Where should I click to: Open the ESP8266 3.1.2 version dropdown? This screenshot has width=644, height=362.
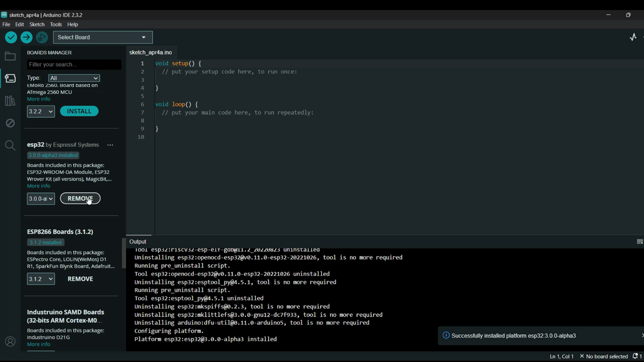41,279
